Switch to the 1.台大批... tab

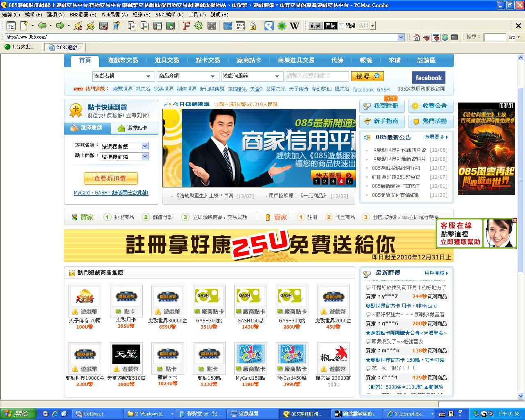click(20, 47)
